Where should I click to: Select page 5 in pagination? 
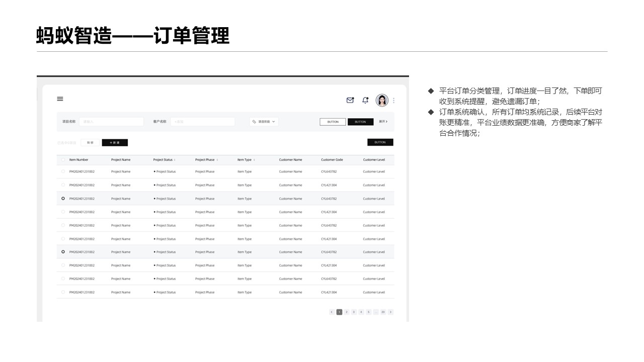click(x=368, y=312)
